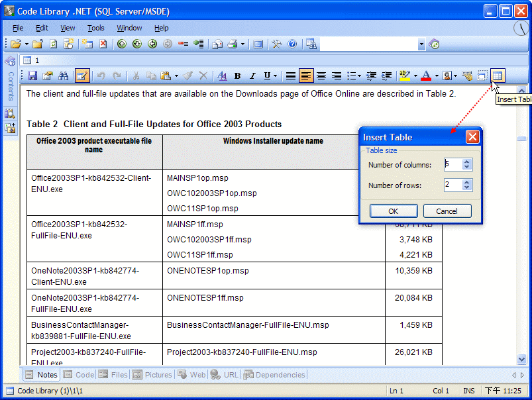Click Cancel in the Insert Table dialog
532x400 pixels.
447,211
